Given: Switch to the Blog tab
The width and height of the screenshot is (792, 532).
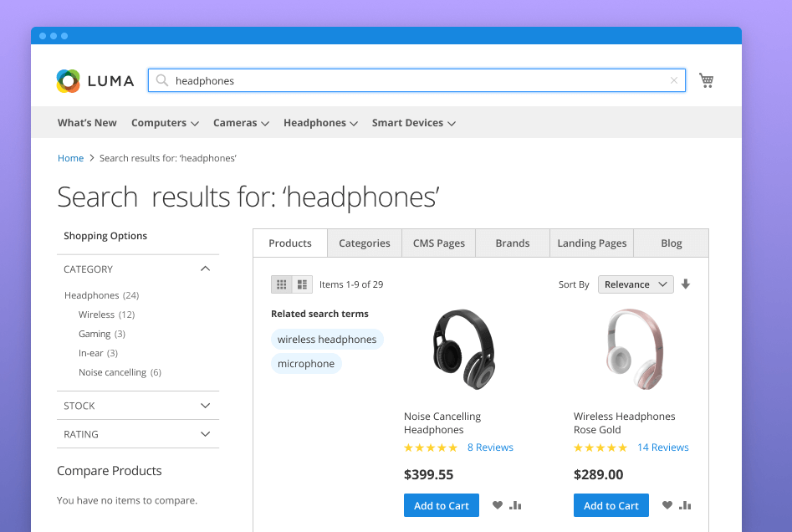Looking at the screenshot, I should [x=672, y=243].
